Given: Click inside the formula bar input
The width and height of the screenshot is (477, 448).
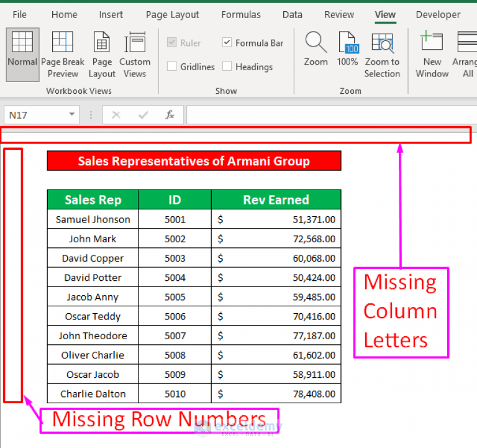Looking at the screenshot, I should point(332,115).
